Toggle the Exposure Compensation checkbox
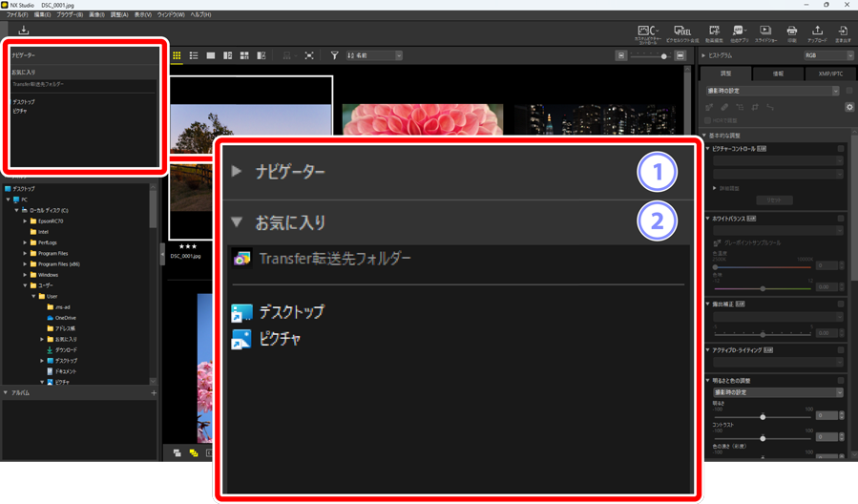858x504 pixels. [x=841, y=303]
